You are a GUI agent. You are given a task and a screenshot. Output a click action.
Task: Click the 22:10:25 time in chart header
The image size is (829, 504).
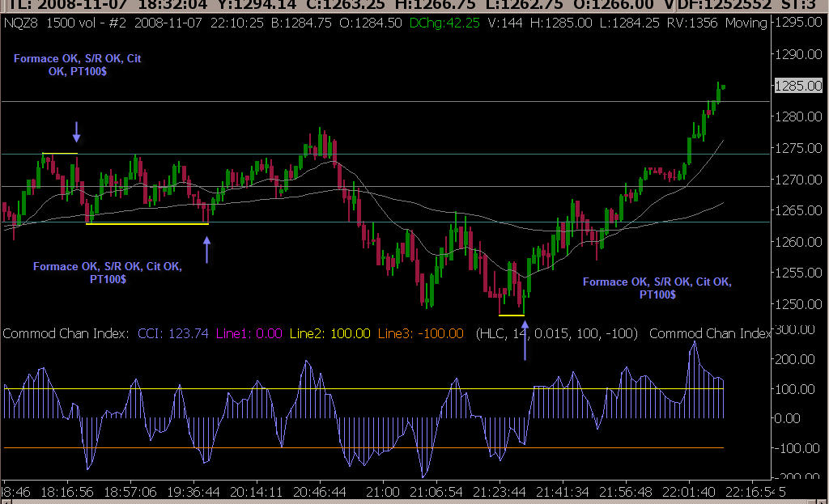coord(237,23)
